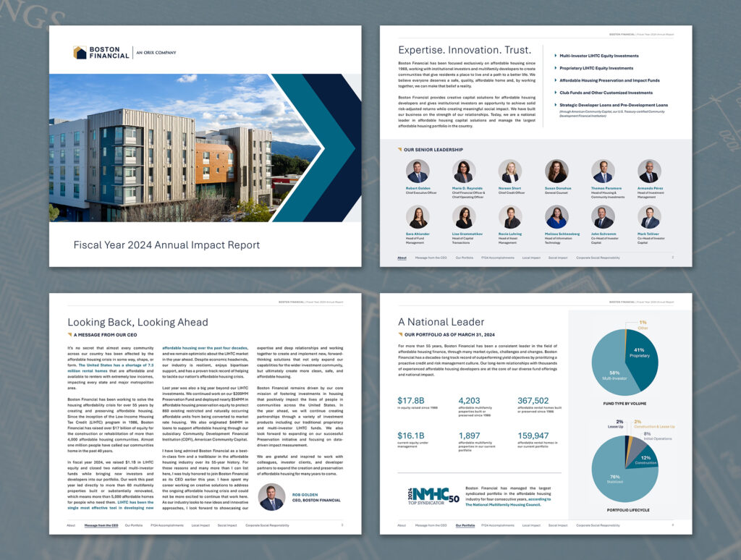
Task: Click the 4,203 multifamily properties figure
Action: pyautogui.click(x=469, y=400)
